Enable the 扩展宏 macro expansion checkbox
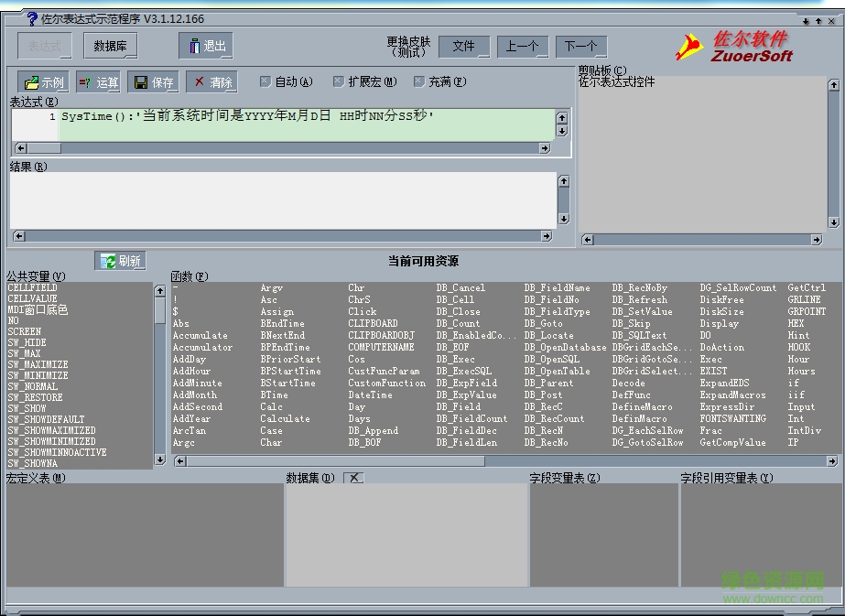845x616 pixels. 339,81
